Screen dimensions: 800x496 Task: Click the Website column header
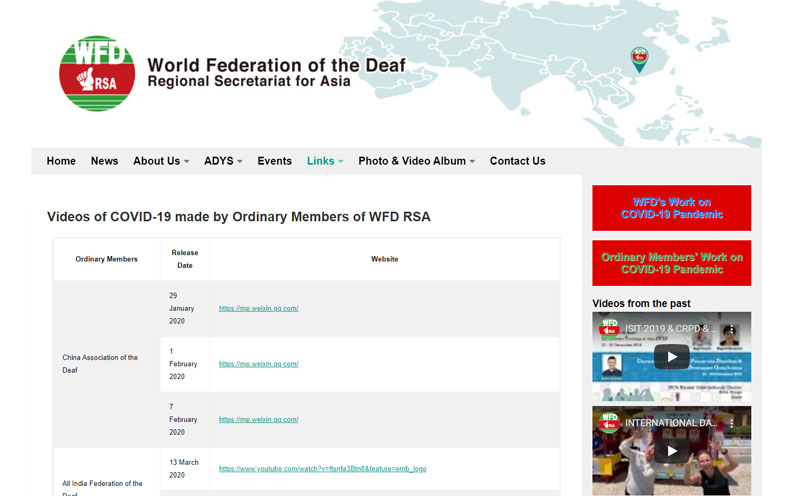[385, 259]
